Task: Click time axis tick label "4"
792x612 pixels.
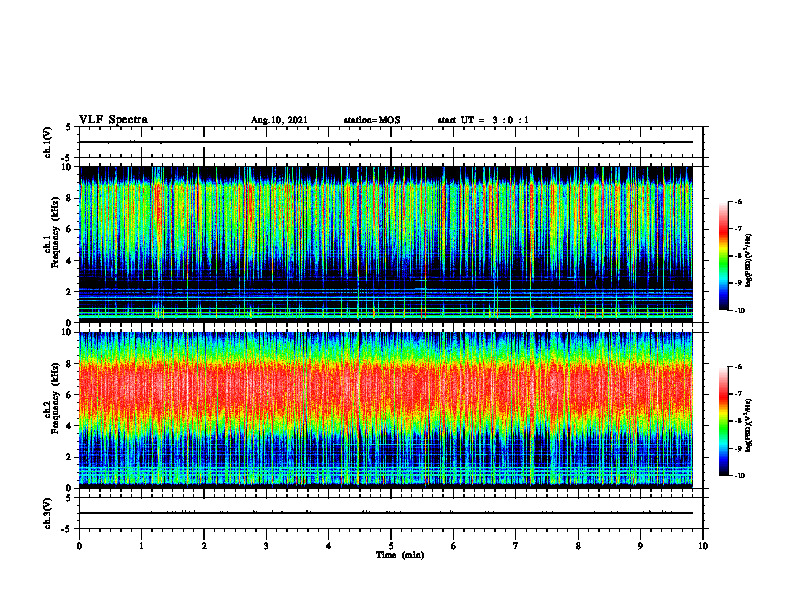Action: [x=328, y=546]
